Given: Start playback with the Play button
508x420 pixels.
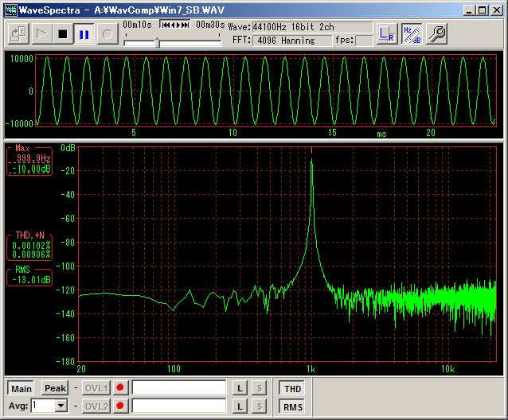Looking at the screenshot, I should coord(41,33).
